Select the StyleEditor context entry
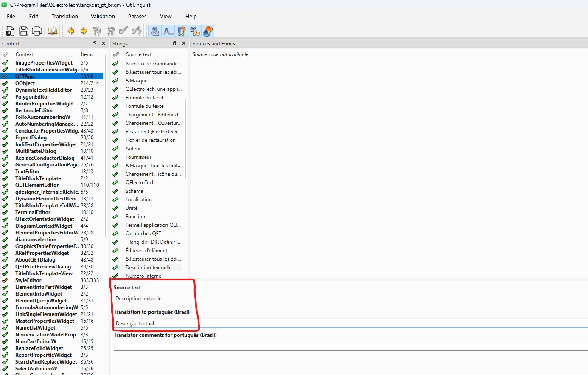Screen dimensions: 588x375 [x=28, y=280]
